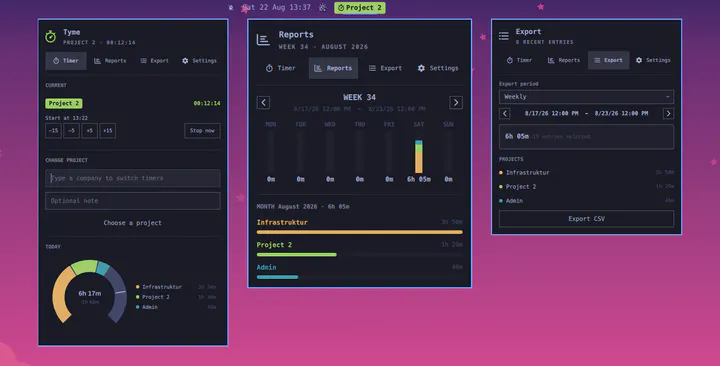The image size is (720, 366).
Task: Open the Weekly export period dropdown
Action: pyautogui.click(x=586, y=96)
